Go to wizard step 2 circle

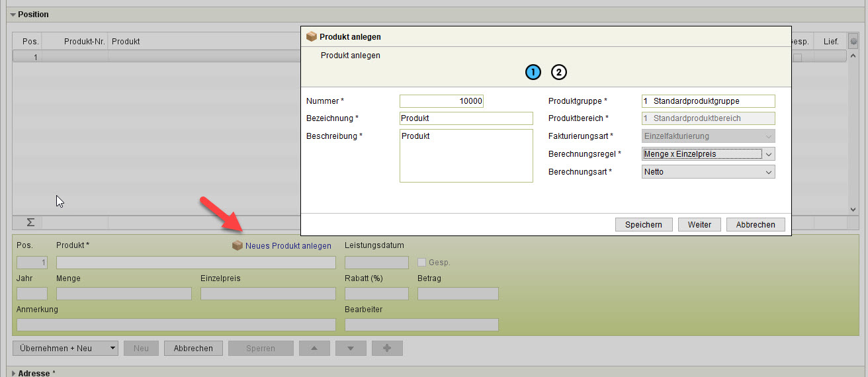coord(559,72)
